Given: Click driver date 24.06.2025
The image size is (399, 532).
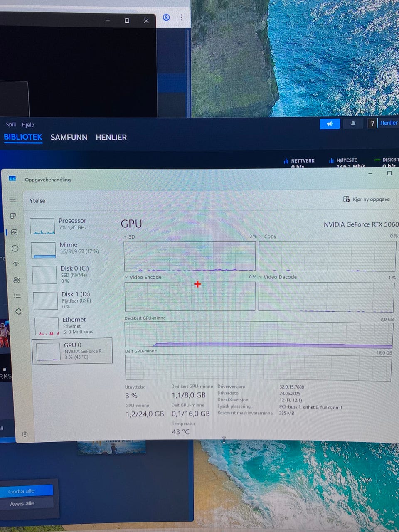Looking at the screenshot, I should (x=290, y=393).
